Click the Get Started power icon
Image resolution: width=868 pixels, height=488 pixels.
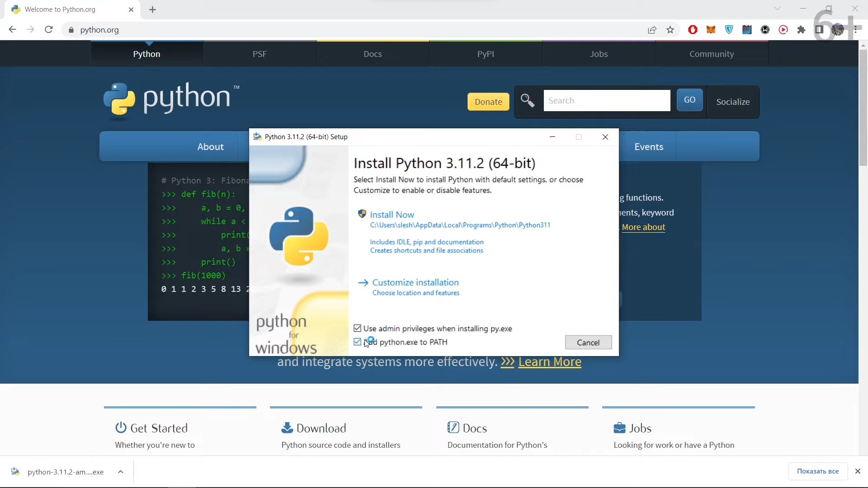point(121,427)
